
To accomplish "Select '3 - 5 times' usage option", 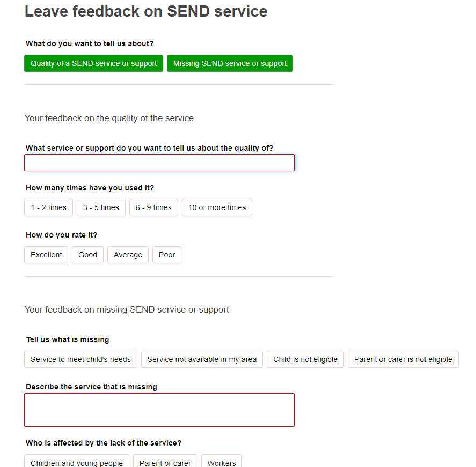I will [101, 207].
